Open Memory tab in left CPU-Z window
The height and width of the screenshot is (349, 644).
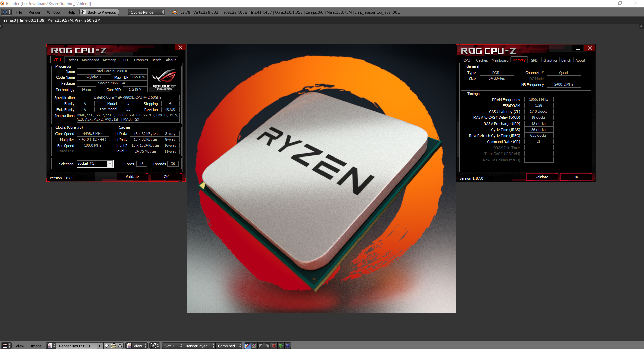click(109, 60)
